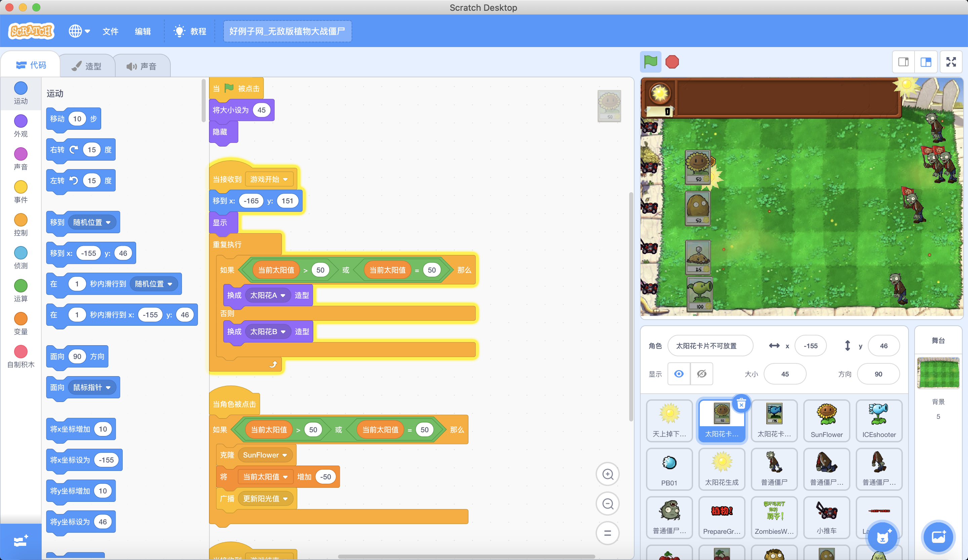Click the sprite x value -155 field
The width and height of the screenshot is (968, 560).
point(810,346)
